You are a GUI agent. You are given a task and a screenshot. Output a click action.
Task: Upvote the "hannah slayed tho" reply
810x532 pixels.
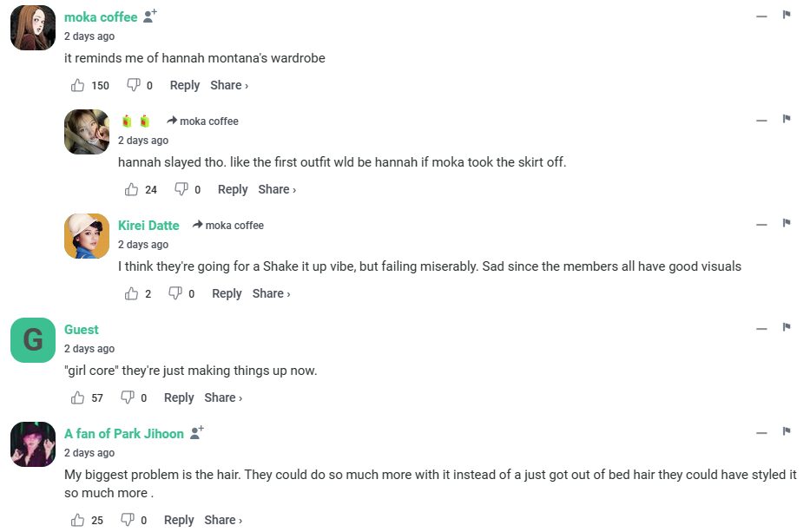pyautogui.click(x=132, y=189)
